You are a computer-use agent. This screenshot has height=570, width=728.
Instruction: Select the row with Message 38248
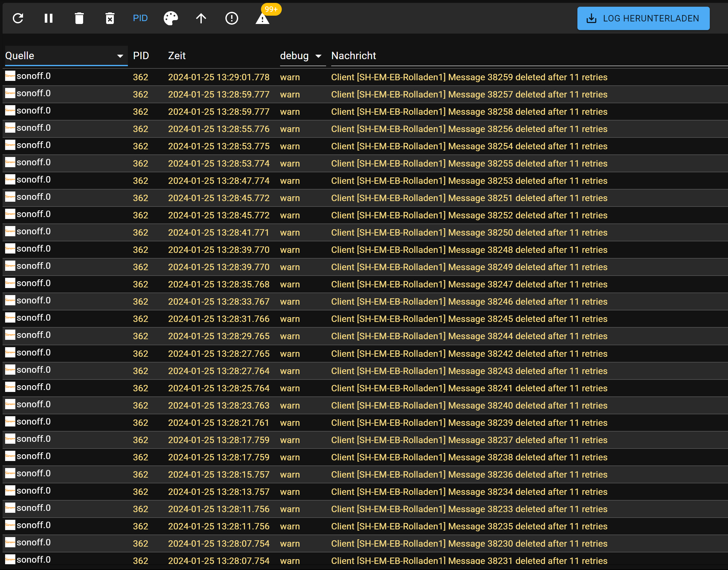click(x=365, y=250)
